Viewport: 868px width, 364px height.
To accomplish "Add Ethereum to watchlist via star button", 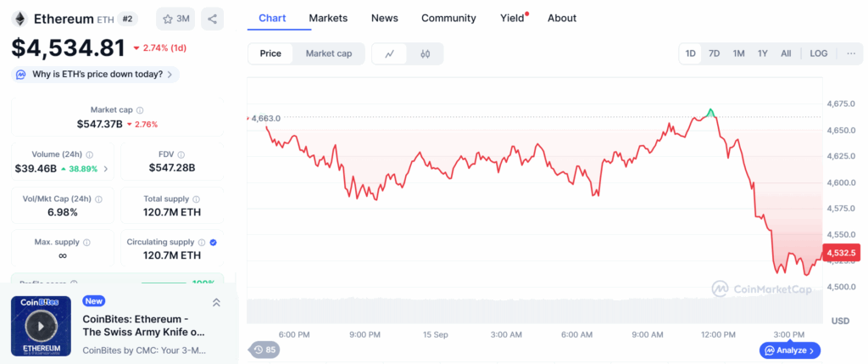I will (176, 19).
